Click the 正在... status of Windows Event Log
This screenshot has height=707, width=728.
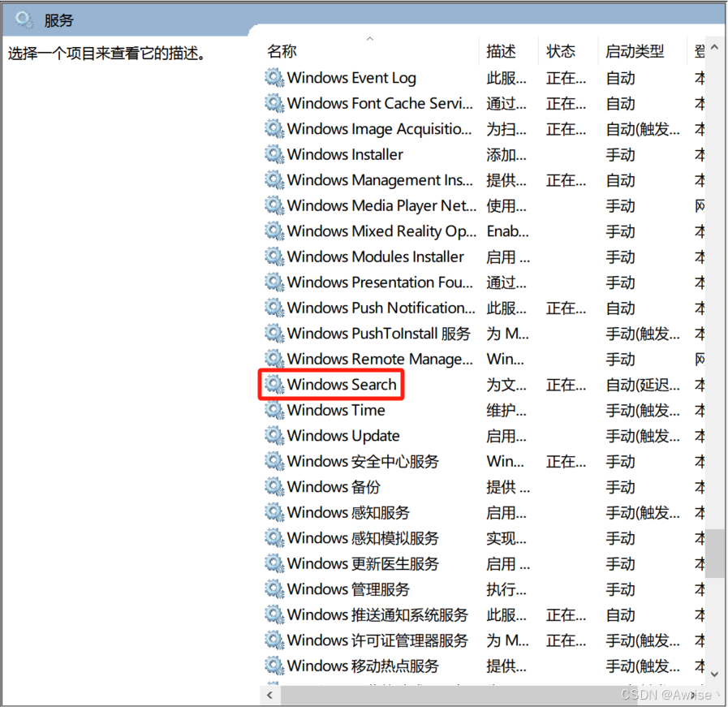(x=566, y=78)
